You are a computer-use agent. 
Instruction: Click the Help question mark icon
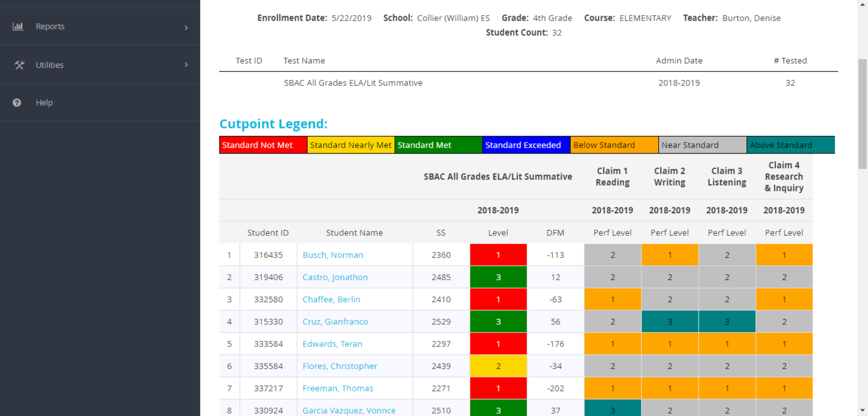[x=17, y=103]
